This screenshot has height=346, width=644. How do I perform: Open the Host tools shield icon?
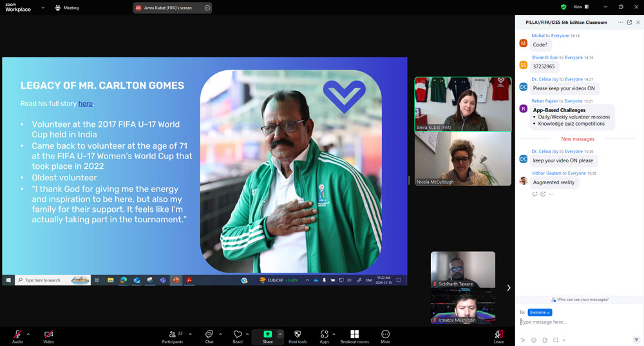click(297, 334)
